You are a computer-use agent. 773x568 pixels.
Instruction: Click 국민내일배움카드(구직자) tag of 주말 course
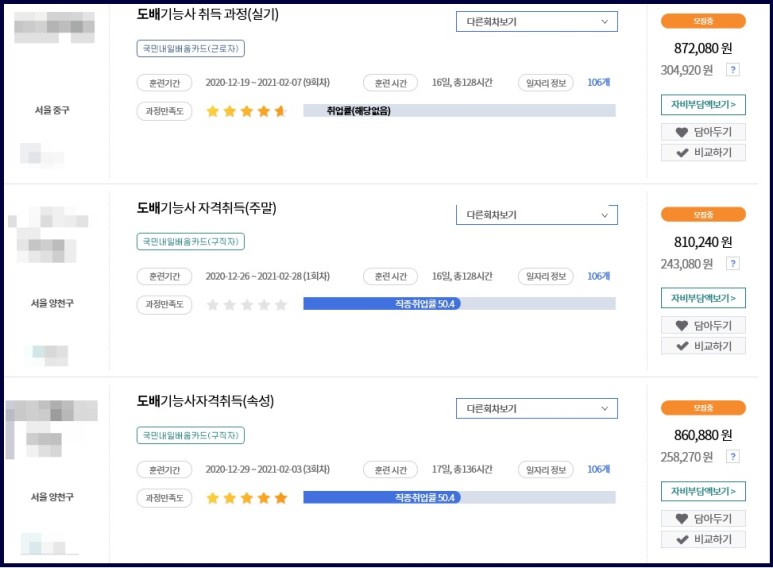pos(190,242)
